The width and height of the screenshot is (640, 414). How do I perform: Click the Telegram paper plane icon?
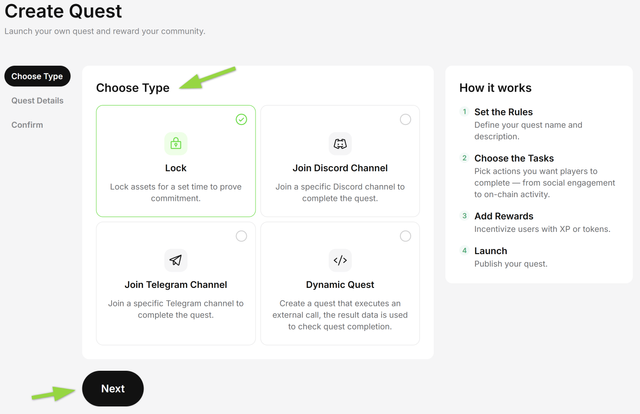[176, 260]
